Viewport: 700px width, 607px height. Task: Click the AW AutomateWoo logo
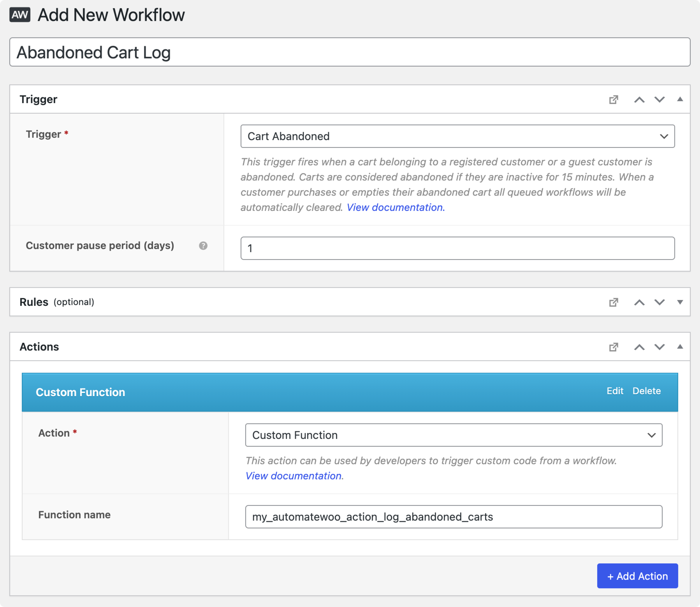[x=20, y=15]
